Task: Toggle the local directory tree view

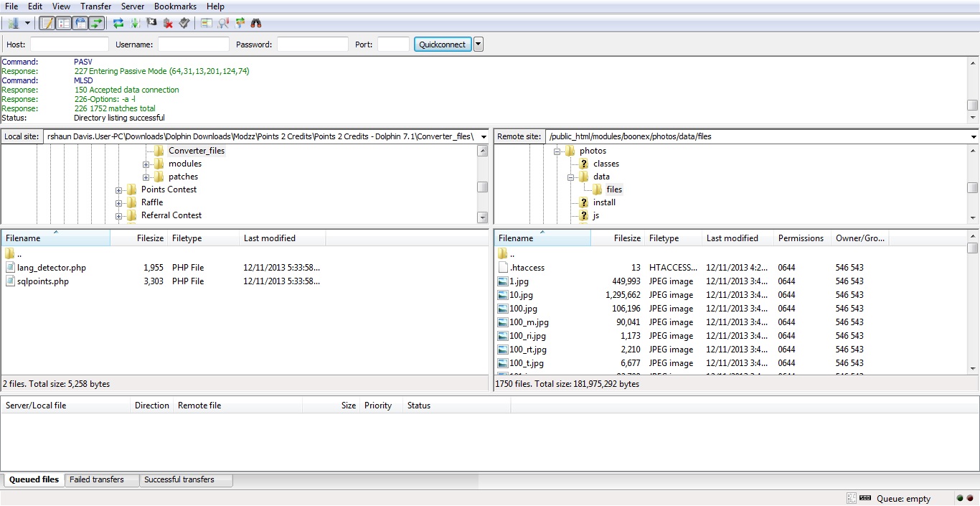Action: (64, 23)
